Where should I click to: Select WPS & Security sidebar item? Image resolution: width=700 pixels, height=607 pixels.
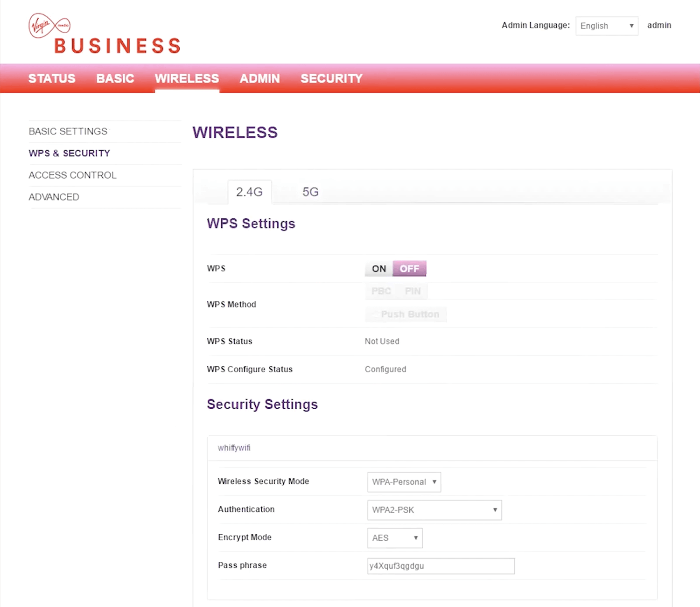click(x=70, y=153)
